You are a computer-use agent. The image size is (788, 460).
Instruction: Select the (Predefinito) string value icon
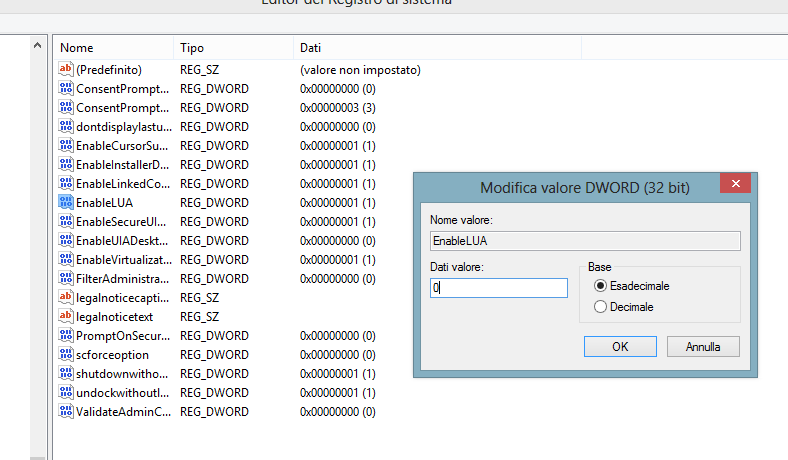(66, 70)
